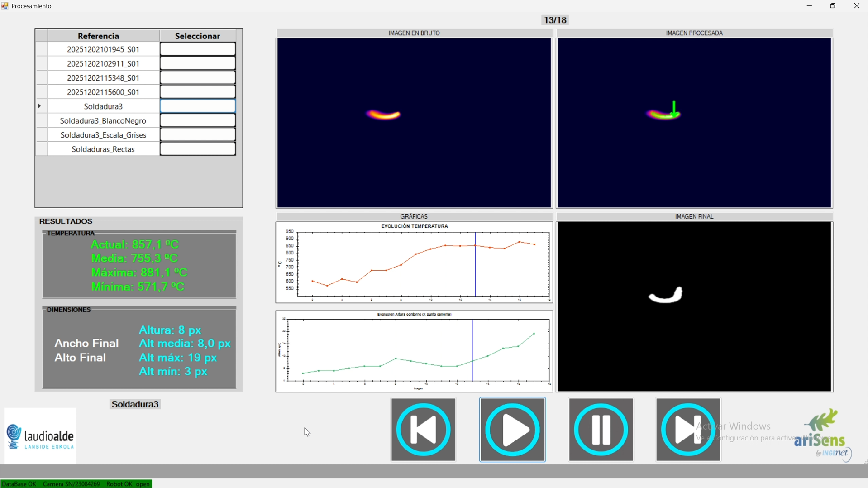Screen dimensions: 868x488
Task: Click the Media: 755,3 ºC temperature value
Action: click(x=134, y=258)
